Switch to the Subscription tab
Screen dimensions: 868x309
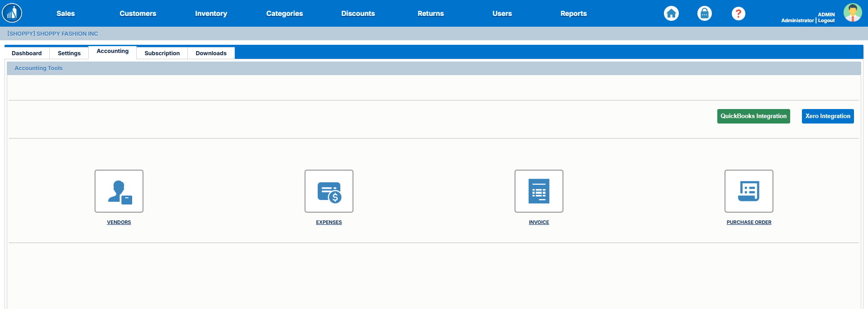pyautogui.click(x=162, y=53)
